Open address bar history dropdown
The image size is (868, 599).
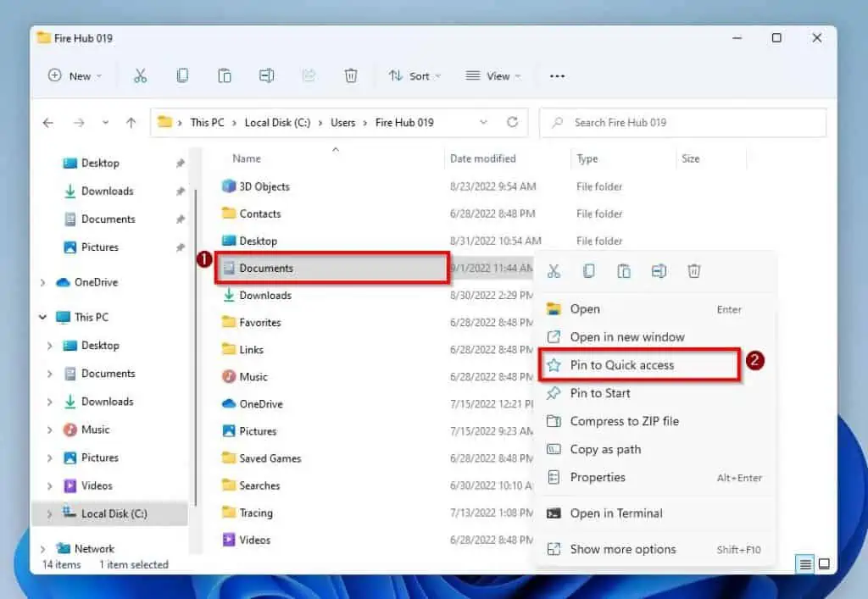click(483, 122)
